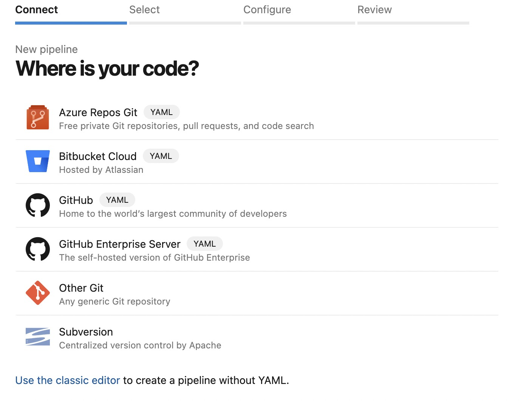532x401 pixels.
Task: Jump to the Review step tab
Action: (374, 10)
